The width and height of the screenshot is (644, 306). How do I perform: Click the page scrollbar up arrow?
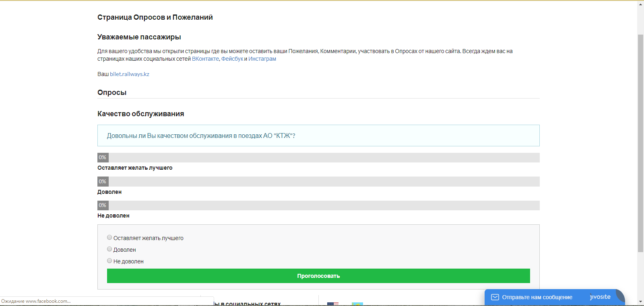click(x=641, y=4)
